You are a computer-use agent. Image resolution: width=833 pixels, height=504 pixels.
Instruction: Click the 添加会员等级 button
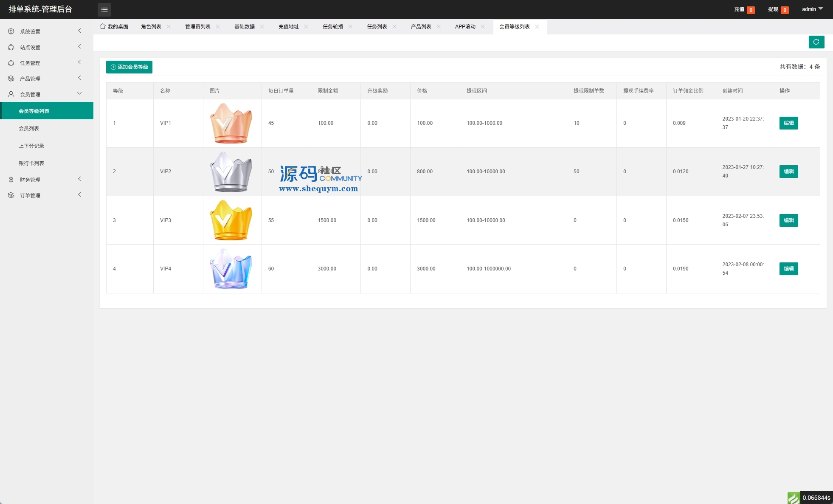coord(129,67)
